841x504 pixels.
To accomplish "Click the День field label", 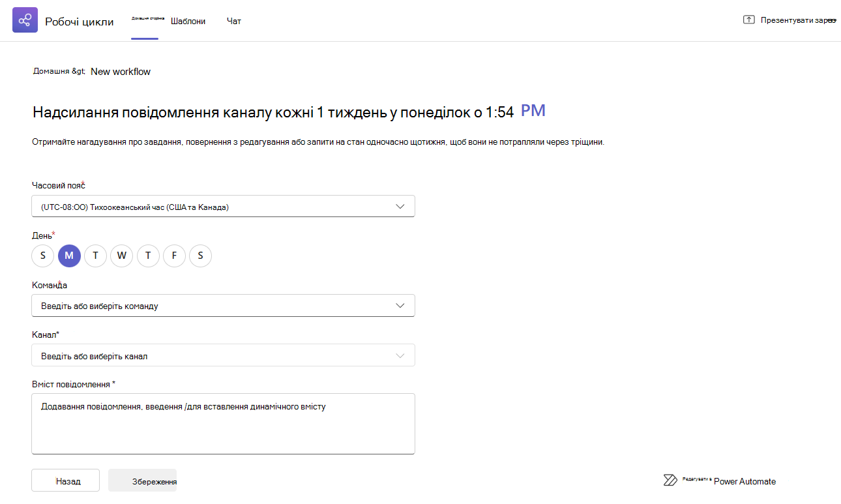I will click(43, 235).
